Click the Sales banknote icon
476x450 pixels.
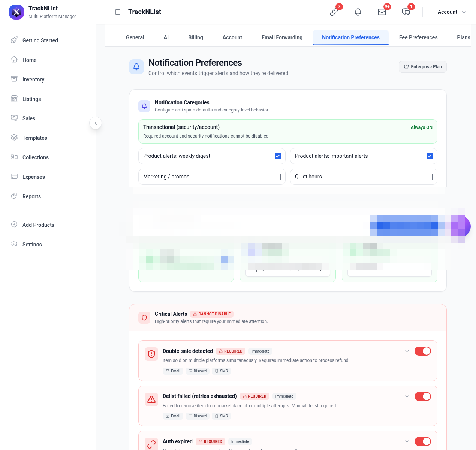(14, 118)
